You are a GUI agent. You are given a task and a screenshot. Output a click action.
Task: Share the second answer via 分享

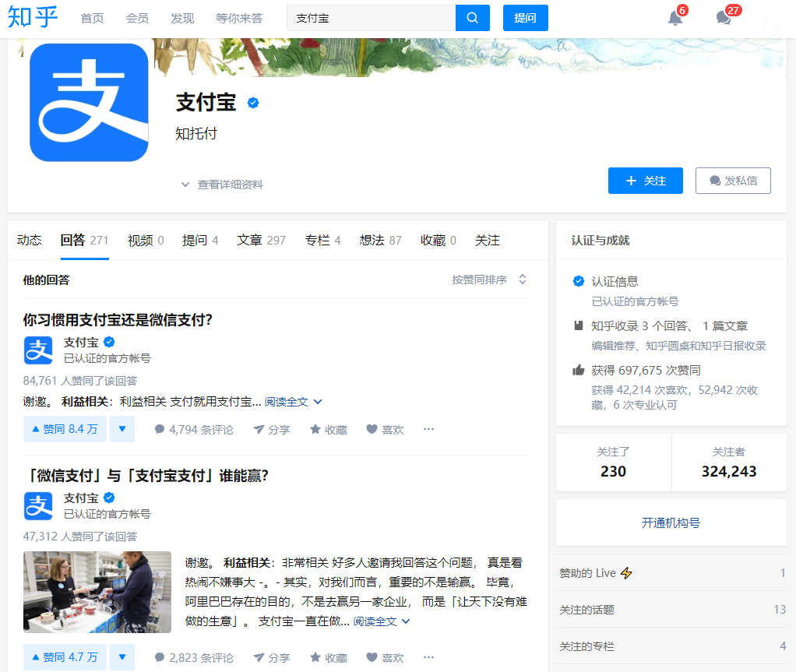(x=272, y=657)
